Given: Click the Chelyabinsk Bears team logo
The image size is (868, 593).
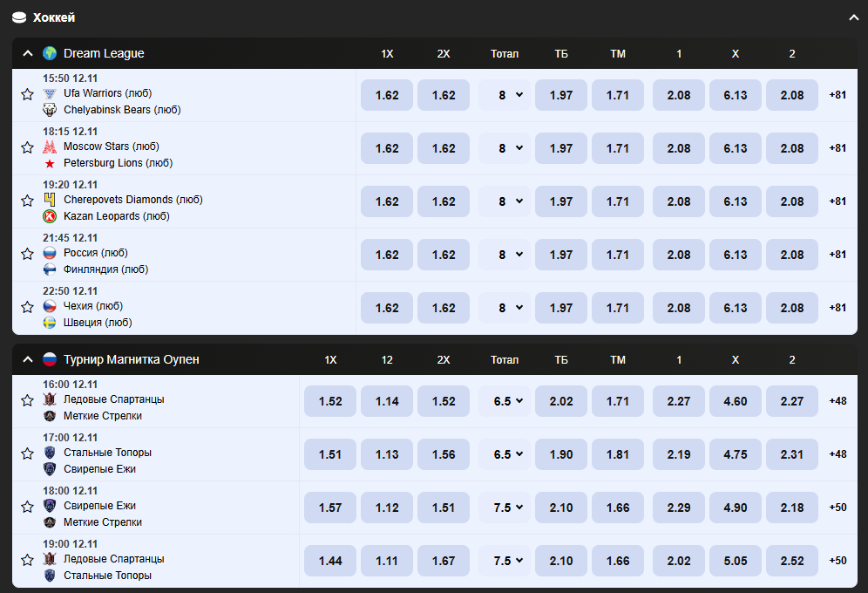Looking at the screenshot, I should click(x=50, y=110).
